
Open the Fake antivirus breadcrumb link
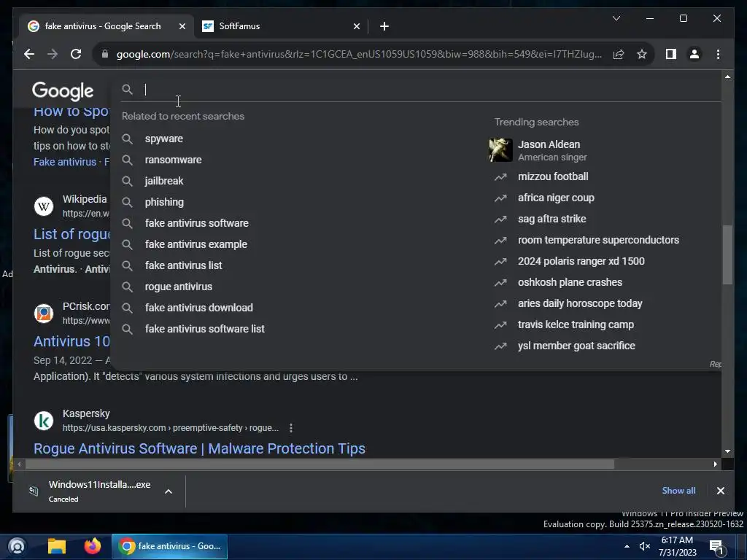pyautogui.click(x=65, y=162)
